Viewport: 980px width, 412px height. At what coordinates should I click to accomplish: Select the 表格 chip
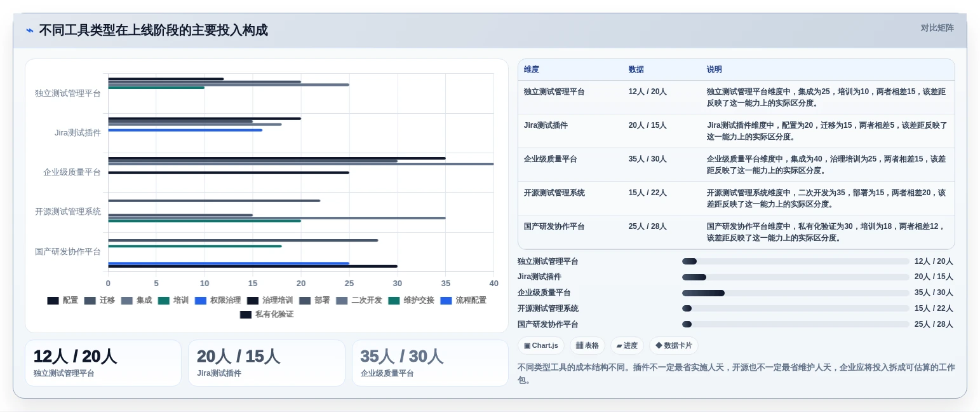(587, 346)
